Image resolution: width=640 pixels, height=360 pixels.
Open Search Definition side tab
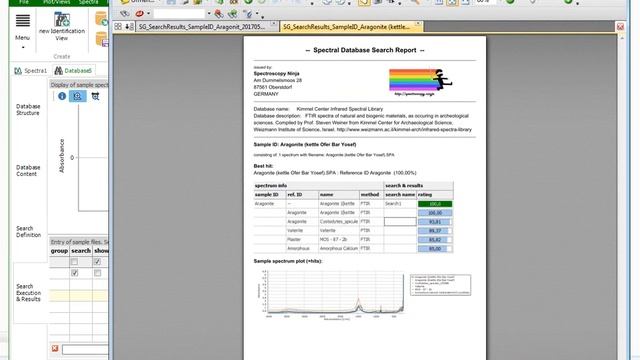(x=28, y=231)
